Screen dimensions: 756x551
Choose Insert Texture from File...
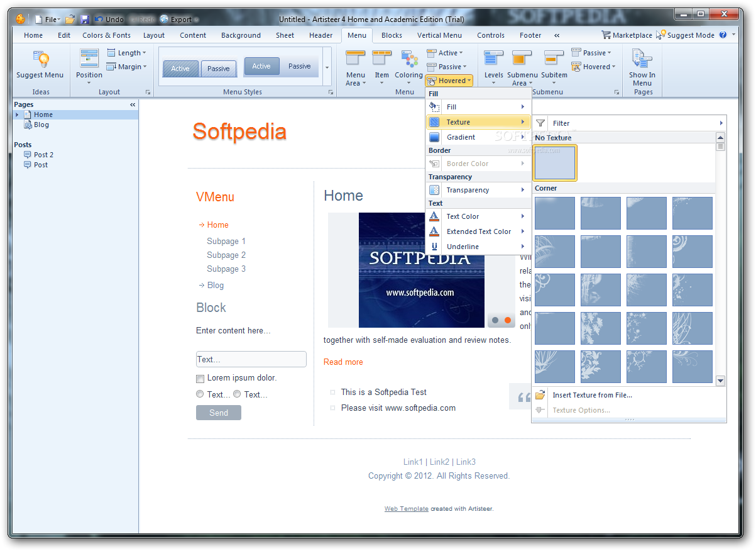(x=628, y=395)
